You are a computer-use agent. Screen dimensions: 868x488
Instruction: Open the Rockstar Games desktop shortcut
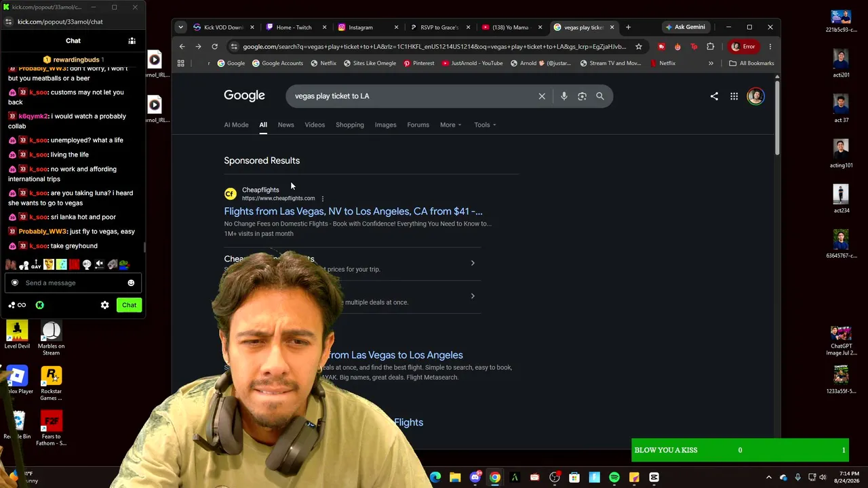(x=51, y=384)
